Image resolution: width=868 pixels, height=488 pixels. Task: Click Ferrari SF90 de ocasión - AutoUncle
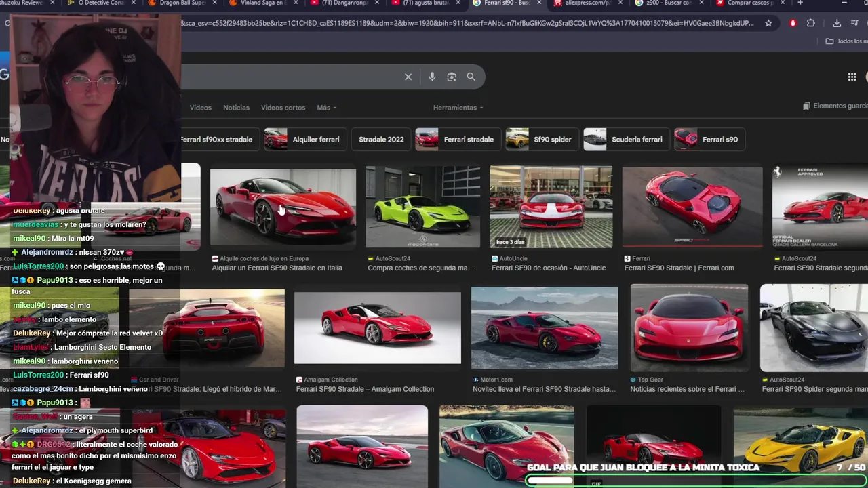tap(549, 268)
